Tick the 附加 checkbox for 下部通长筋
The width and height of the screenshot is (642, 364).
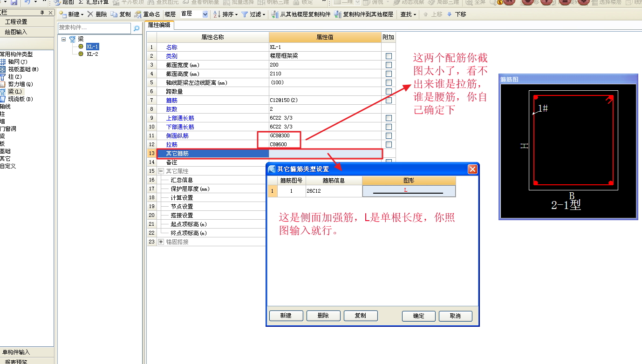(x=389, y=127)
